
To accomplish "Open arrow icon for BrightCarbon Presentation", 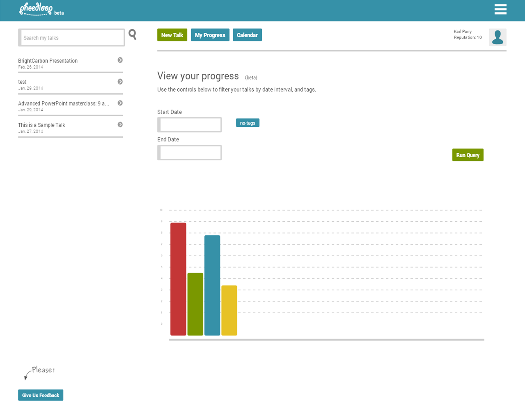I will (120, 60).
